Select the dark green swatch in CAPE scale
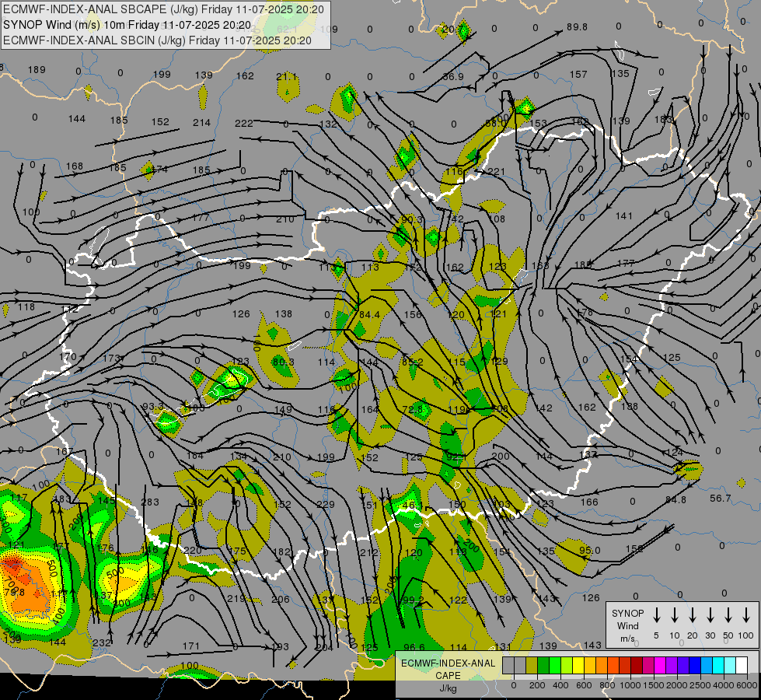 click(x=543, y=666)
